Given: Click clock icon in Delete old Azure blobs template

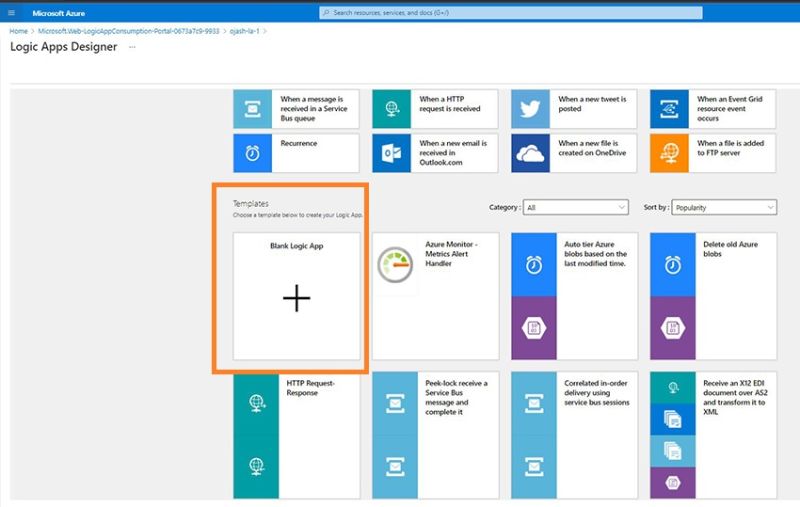Looking at the screenshot, I should [x=672, y=265].
